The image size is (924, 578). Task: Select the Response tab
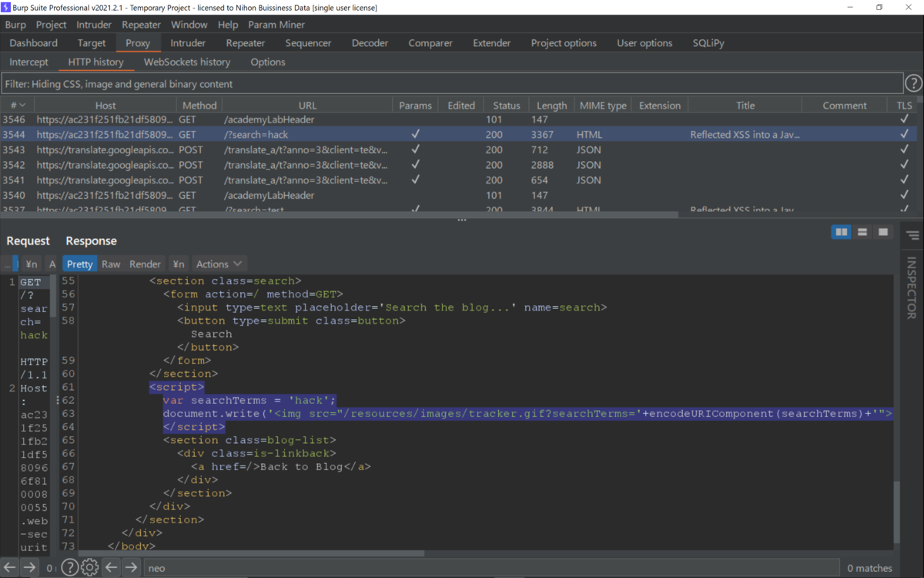click(x=91, y=240)
